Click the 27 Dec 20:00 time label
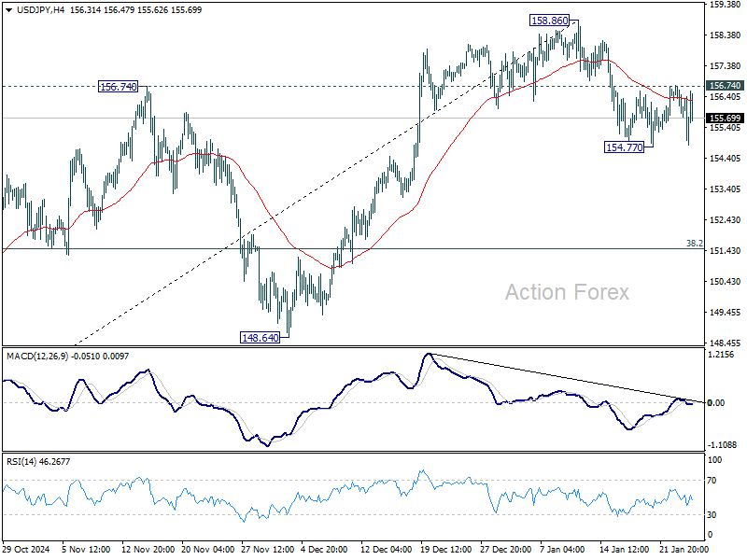Image resolution: width=747 pixels, height=560 pixels. (505, 549)
